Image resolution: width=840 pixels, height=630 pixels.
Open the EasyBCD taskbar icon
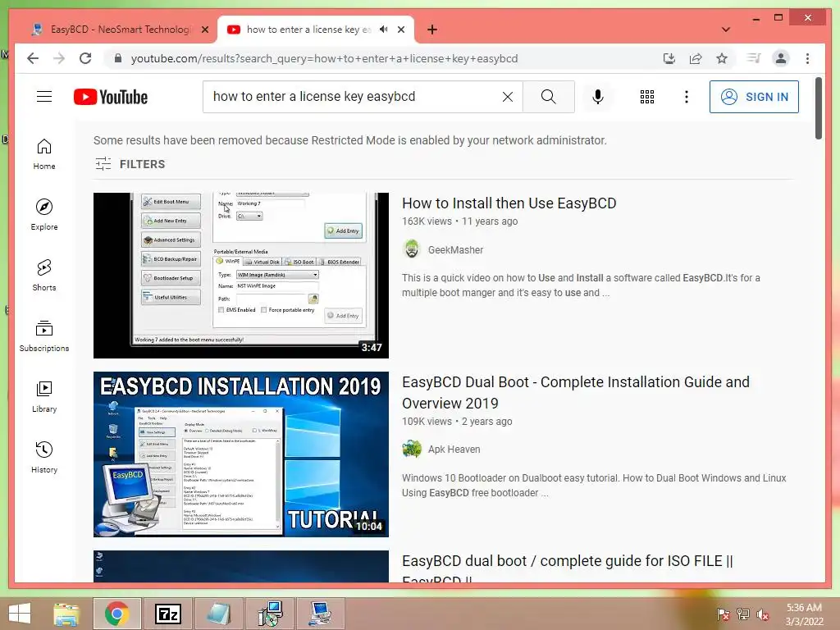[321, 614]
